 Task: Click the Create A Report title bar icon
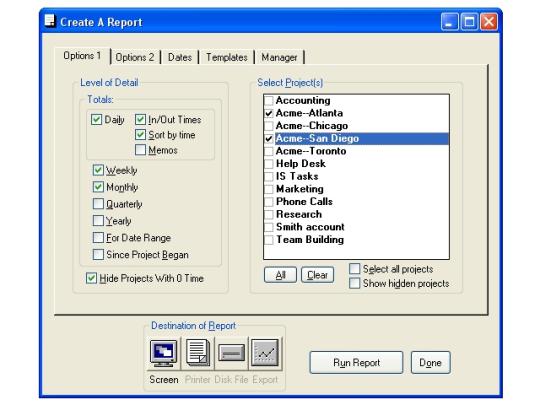point(50,21)
